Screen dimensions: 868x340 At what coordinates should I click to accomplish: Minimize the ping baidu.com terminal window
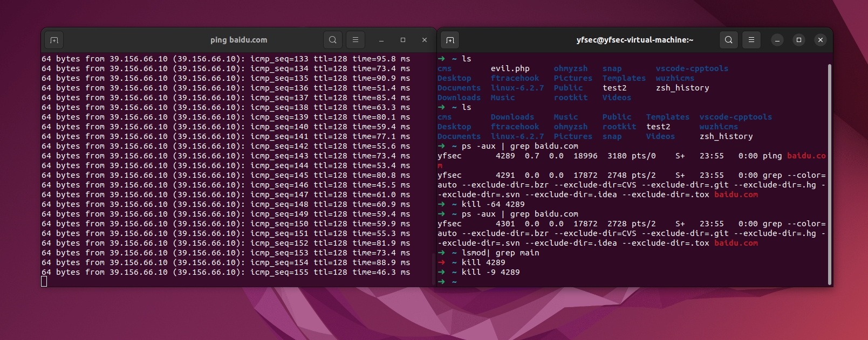pyautogui.click(x=381, y=40)
